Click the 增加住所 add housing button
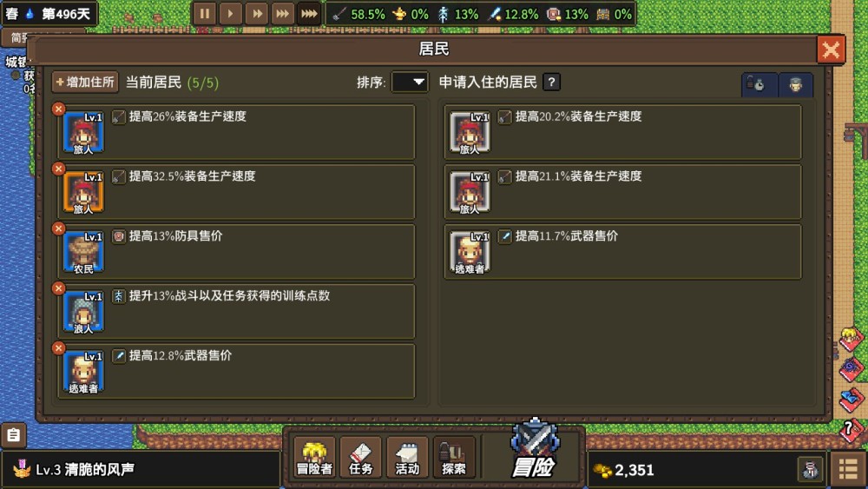The width and height of the screenshot is (868, 489). tap(85, 82)
